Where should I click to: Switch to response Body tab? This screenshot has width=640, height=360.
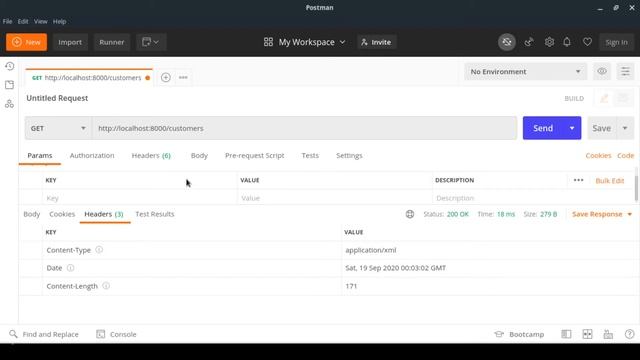[31, 214]
